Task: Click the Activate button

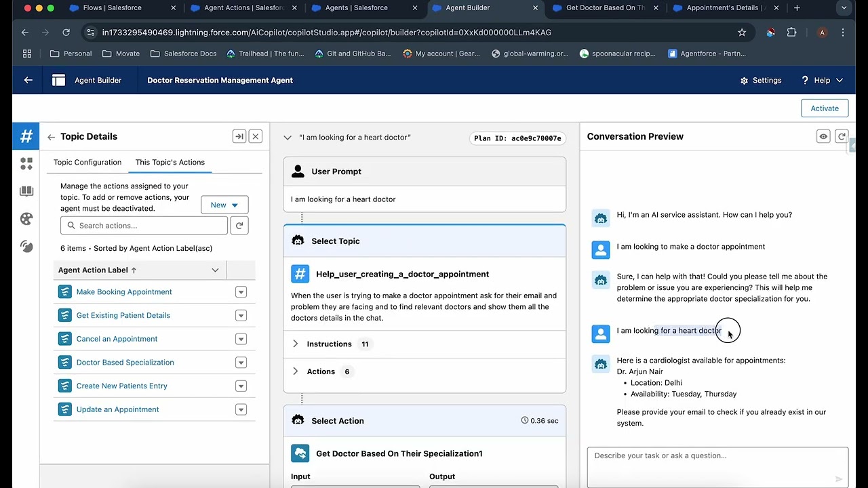Action: (825, 108)
